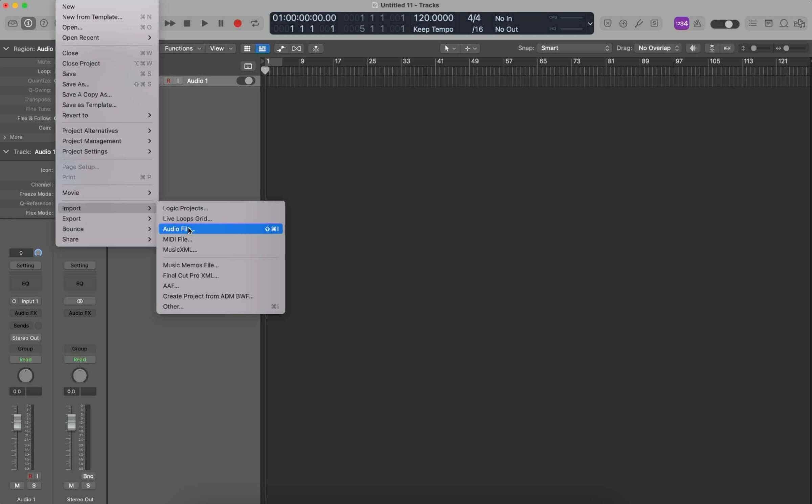Enable the Tuner icon in control bar

click(x=639, y=23)
